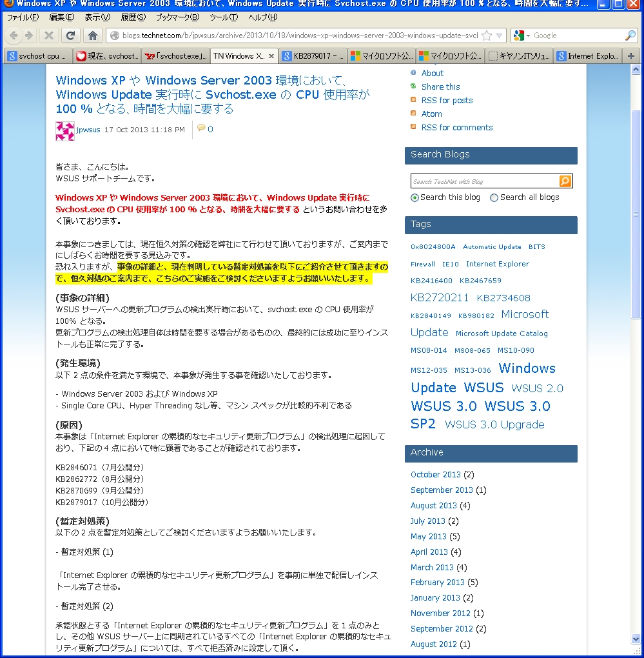Open URL history dropdown arrow in address bar
The image size is (644, 658).
point(500,35)
